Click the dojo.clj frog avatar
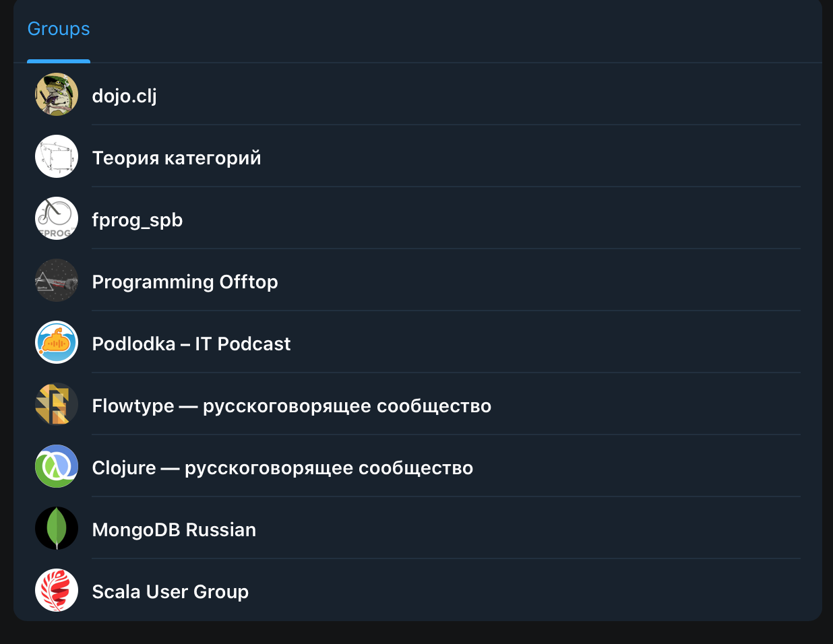 point(57,94)
